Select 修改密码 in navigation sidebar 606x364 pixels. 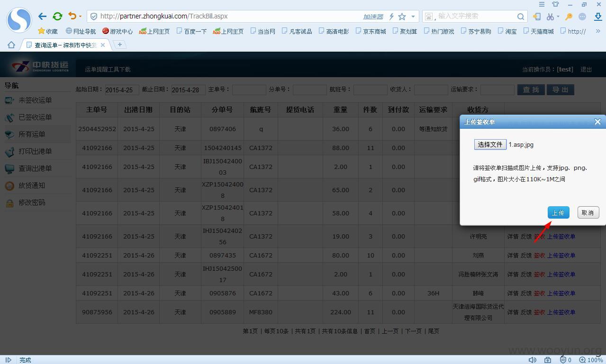[x=32, y=203]
